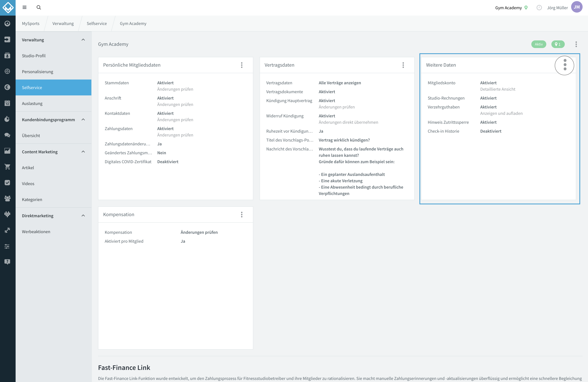This screenshot has height=382, width=588.
Task: Go to Selfservice breadcrumb
Action: pos(97,23)
